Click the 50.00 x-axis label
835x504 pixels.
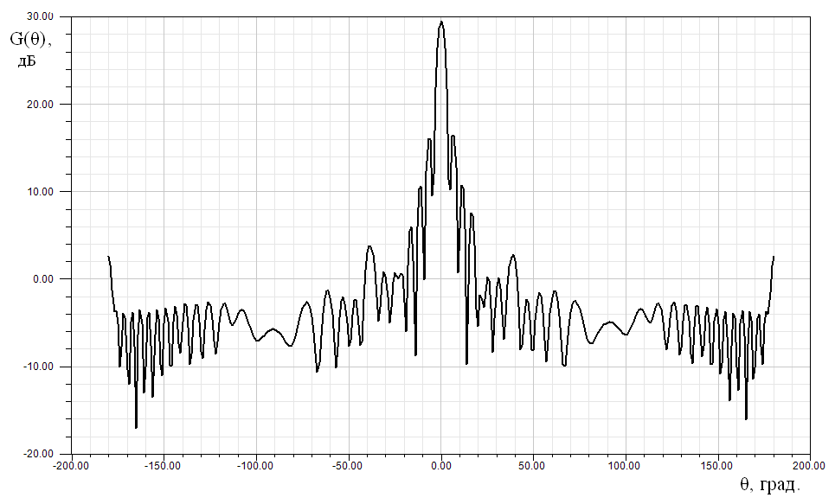click(533, 466)
